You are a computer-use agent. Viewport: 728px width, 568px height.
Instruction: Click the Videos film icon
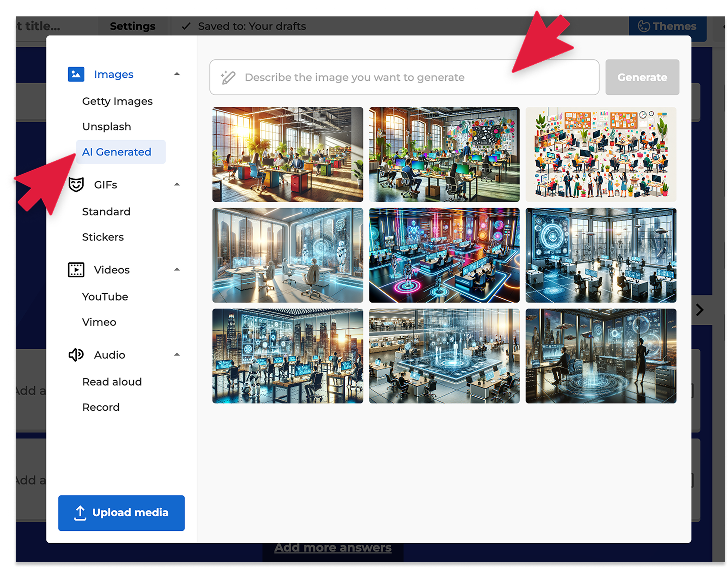(x=76, y=269)
